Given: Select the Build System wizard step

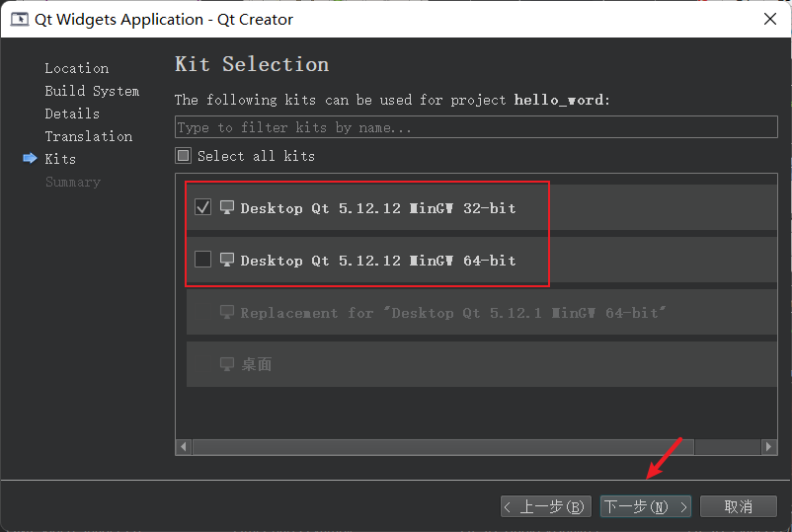Looking at the screenshot, I should (92, 91).
